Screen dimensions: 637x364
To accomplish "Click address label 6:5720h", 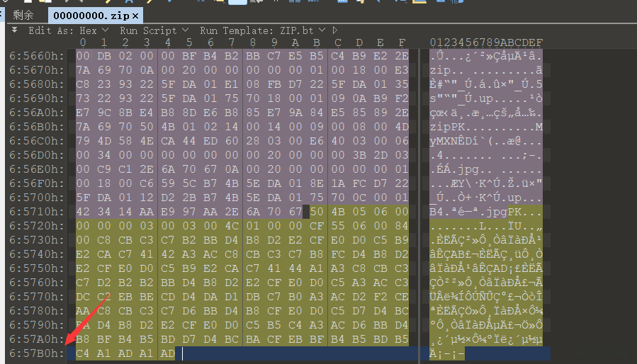I will 37,226.
